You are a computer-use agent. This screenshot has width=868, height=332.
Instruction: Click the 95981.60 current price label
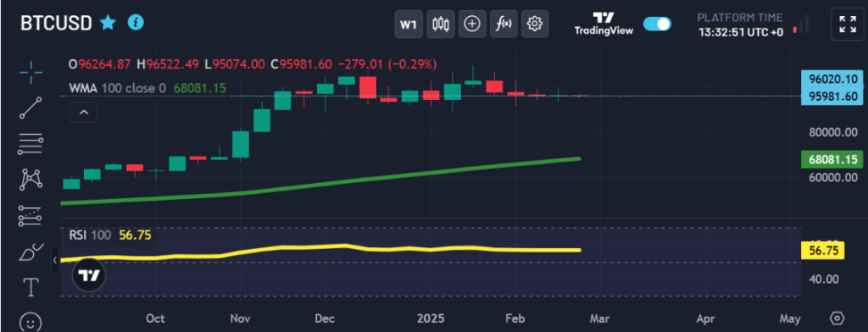832,97
